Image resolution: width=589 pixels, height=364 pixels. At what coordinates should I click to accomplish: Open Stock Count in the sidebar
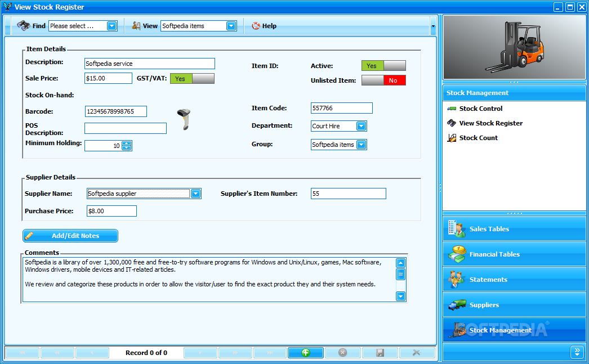[x=478, y=138]
